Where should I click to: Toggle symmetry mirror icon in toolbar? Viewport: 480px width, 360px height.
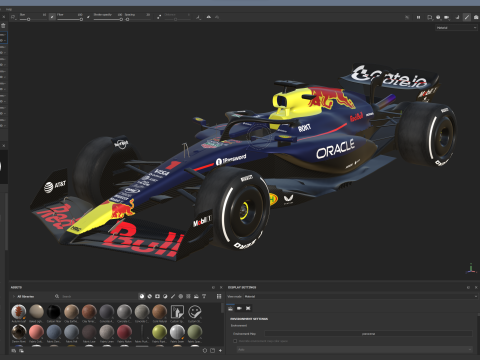point(209,17)
